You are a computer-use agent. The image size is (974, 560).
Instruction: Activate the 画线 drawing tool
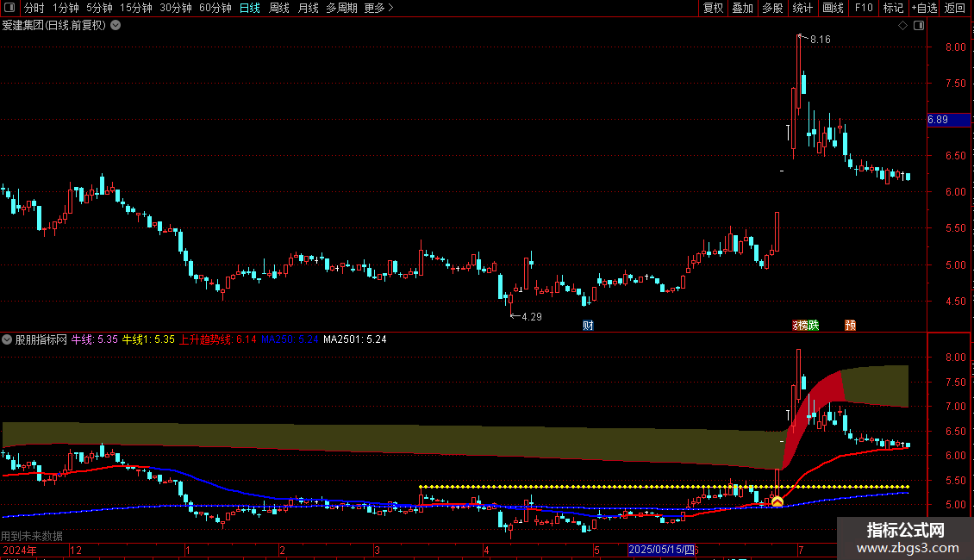pos(833,8)
